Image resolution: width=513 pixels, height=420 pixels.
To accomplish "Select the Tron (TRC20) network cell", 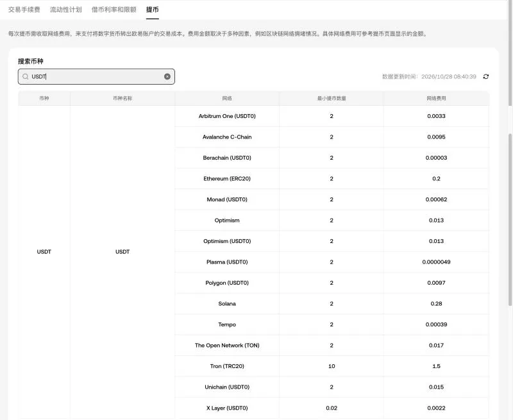I will (x=227, y=366).
